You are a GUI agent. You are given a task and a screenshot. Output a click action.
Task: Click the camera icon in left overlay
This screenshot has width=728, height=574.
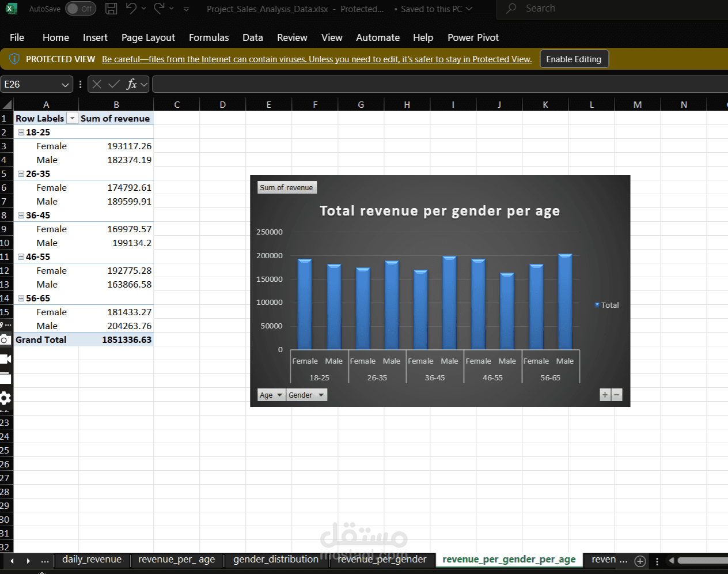[x=5, y=339]
